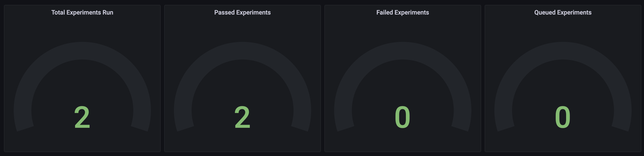This screenshot has height=156, width=644.
Task: Open the Passed Experiments panel title menu
Action: tap(242, 13)
